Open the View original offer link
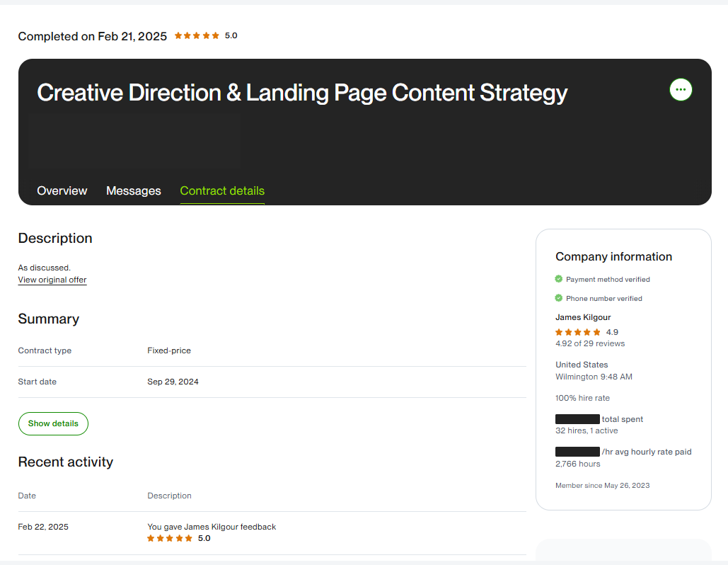 click(52, 280)
